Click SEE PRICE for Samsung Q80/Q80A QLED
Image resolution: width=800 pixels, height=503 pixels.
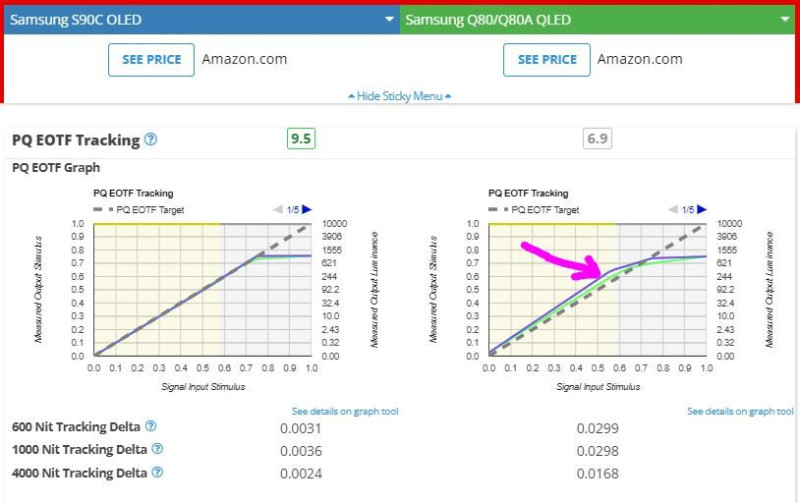pyautogui.click(x=547, y=60)
